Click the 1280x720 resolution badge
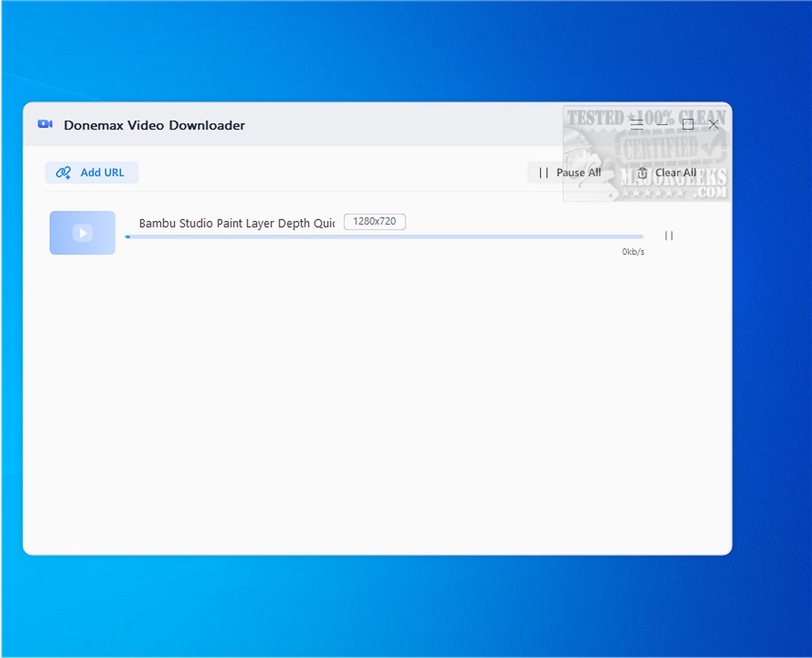The height and width of the screenshot is (658, 812). (375, 222)
